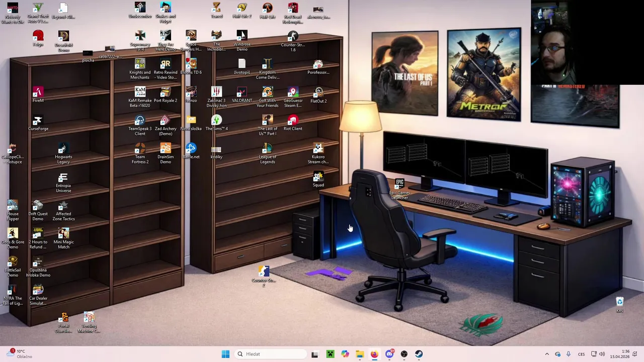Screen dimensions: 644x362
Task: Select the Shakes and Fidget icon
Action: tap(166, 13)
